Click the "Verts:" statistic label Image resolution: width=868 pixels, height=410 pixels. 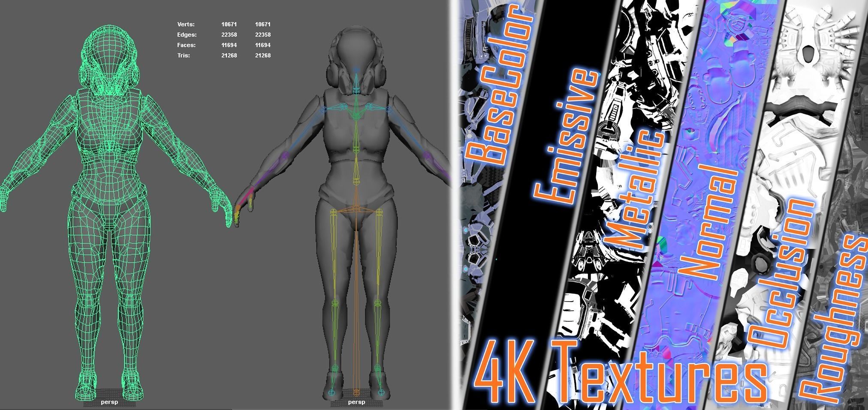[186, 24]
